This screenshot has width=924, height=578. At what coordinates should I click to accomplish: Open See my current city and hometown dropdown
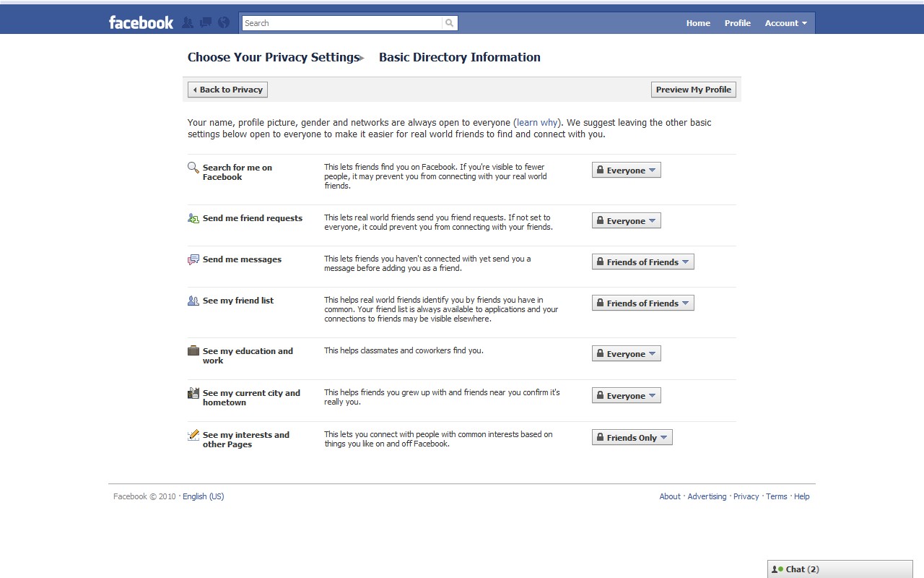tap(626, 396)
